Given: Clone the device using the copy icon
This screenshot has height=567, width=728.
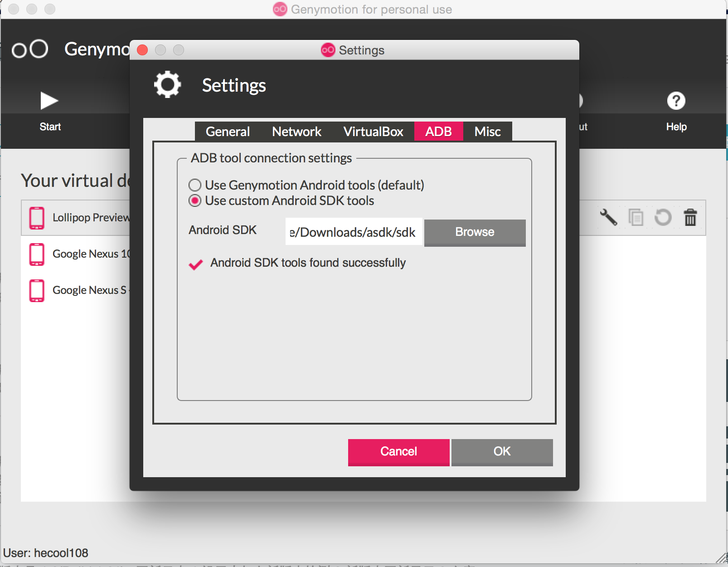Looking at the screenshot, I should pos(636,217).
